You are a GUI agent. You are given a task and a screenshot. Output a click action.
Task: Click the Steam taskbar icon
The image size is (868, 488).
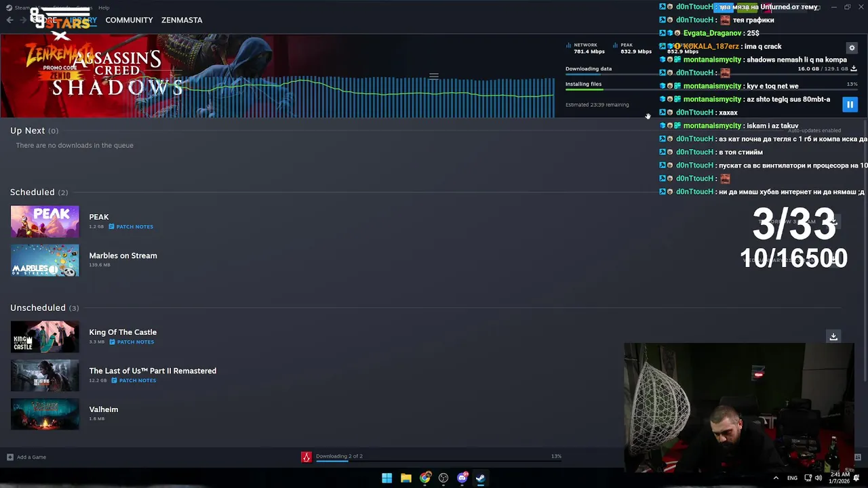pos(480,478)
